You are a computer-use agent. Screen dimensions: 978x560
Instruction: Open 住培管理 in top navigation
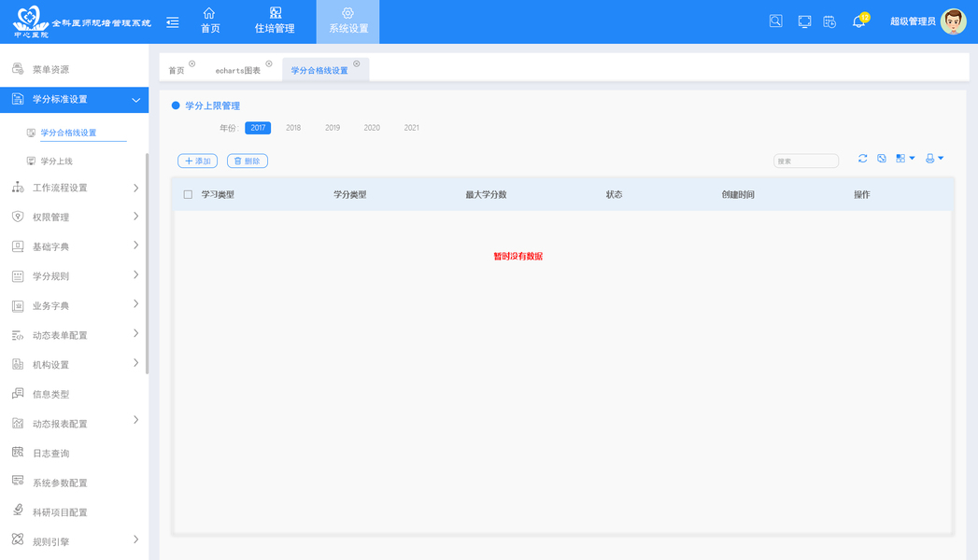click(x=275, y=21)
